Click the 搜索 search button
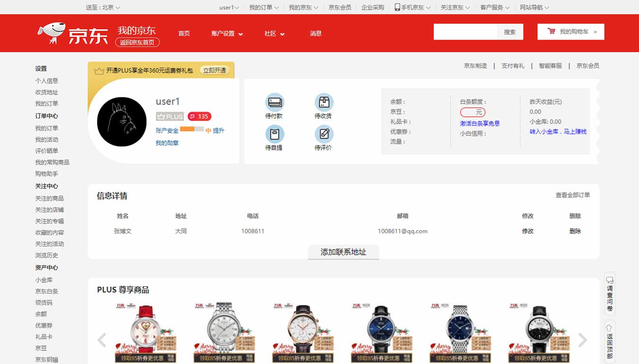The height and width of the screenshot is (364, 639). click(510, 32)
